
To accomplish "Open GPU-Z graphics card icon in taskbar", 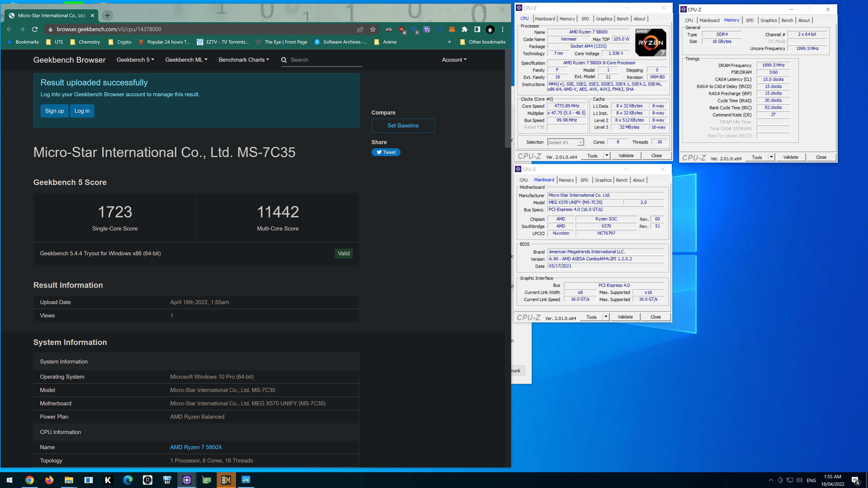I will [206, 480].
